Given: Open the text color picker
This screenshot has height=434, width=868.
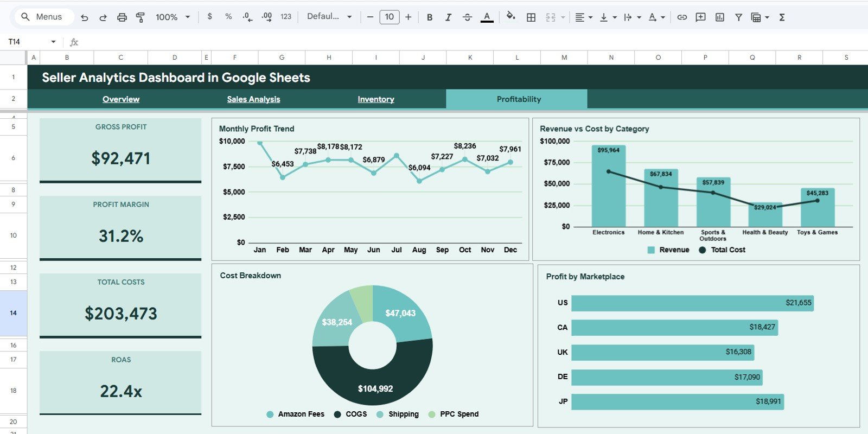Looking at the screenshot, I should point(487,17).
